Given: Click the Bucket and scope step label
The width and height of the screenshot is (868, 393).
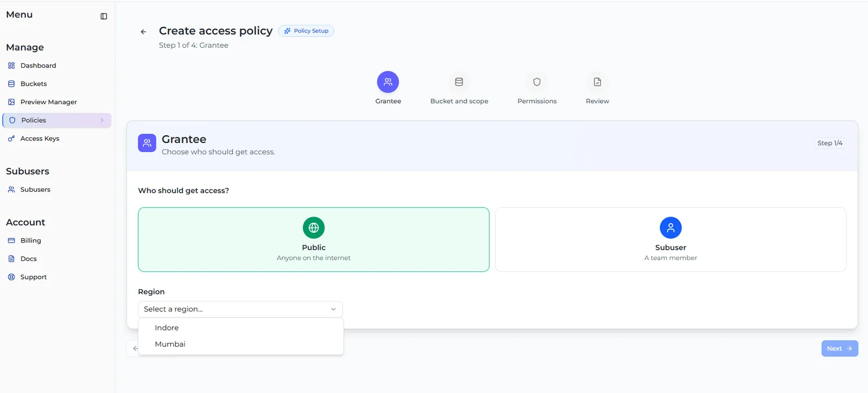Looking at the screenshot, I should coord(459,101).
